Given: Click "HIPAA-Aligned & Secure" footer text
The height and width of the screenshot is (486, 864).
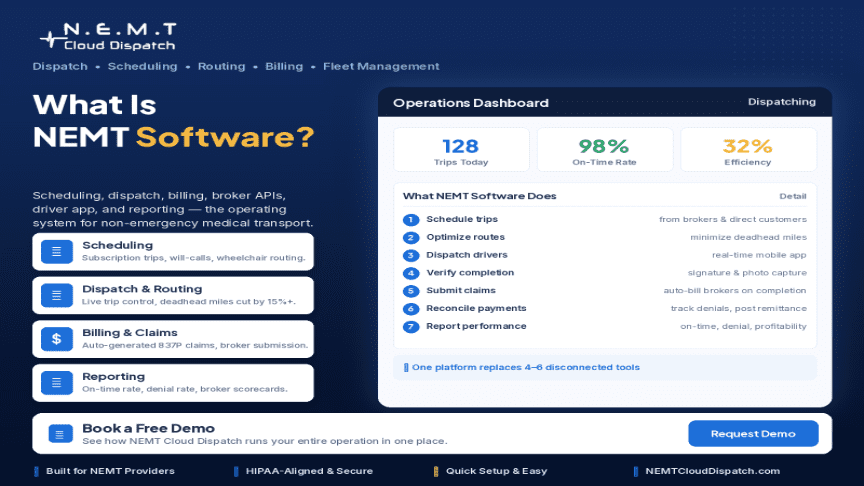Looking at the screenshot, I should 309,471.
